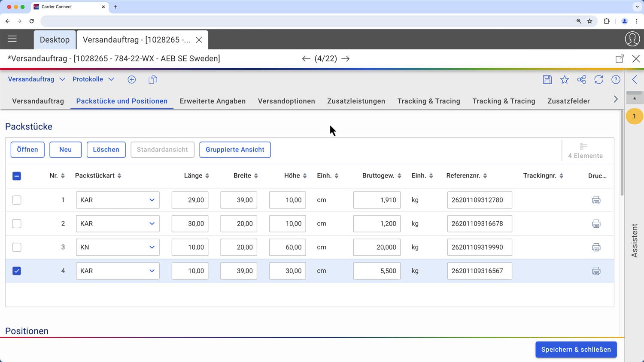This screenshot has width=644, height=362.
Task: Refresh the record using the sync icon
Action: tap(598, 79)
